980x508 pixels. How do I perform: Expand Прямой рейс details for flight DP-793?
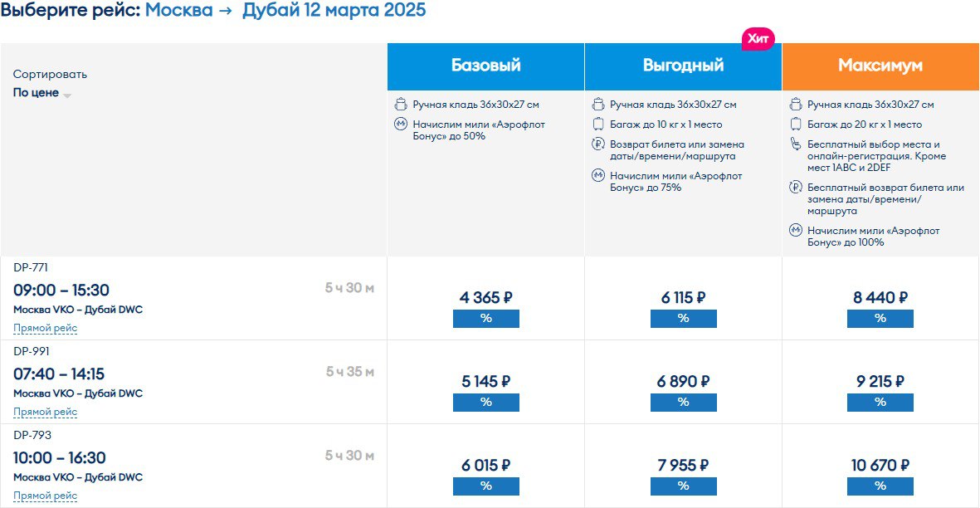45,496
